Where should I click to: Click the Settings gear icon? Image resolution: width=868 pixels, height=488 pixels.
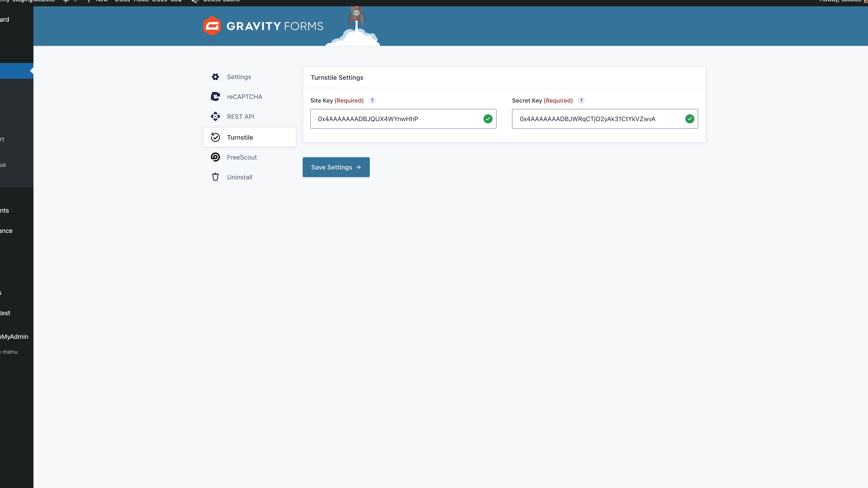point(215,77)
